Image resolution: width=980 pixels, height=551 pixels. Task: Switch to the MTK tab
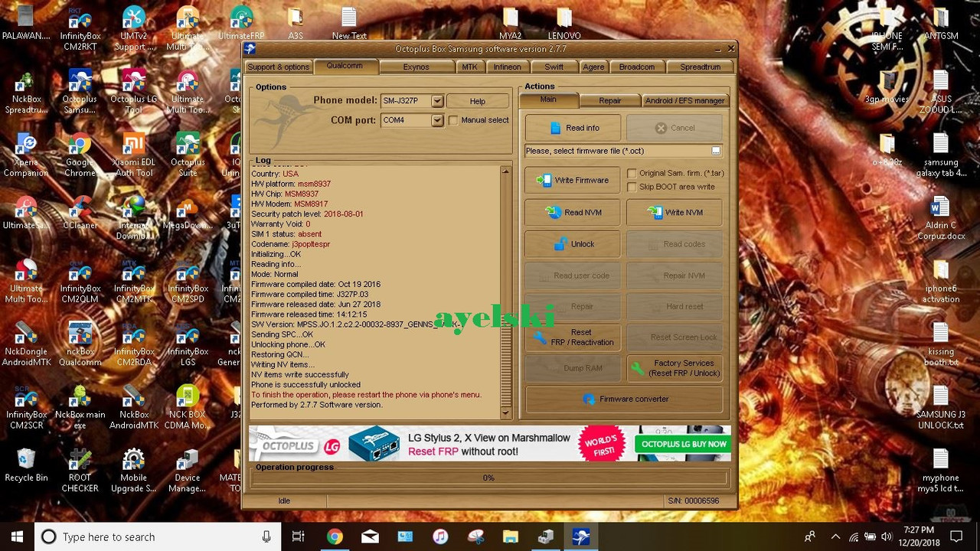[469, 67]
